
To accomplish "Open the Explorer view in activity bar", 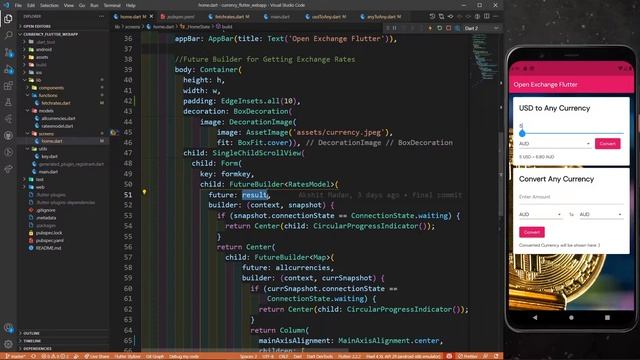I will 8,19.
